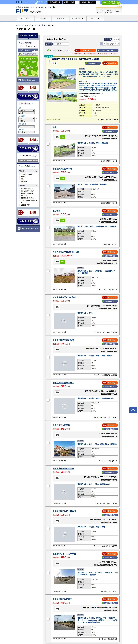The height and width of the screenshot is (644, 138).
Task: Open the 新築分譲マンション tab
Action: pyautogui.click(x=78, y=18)
